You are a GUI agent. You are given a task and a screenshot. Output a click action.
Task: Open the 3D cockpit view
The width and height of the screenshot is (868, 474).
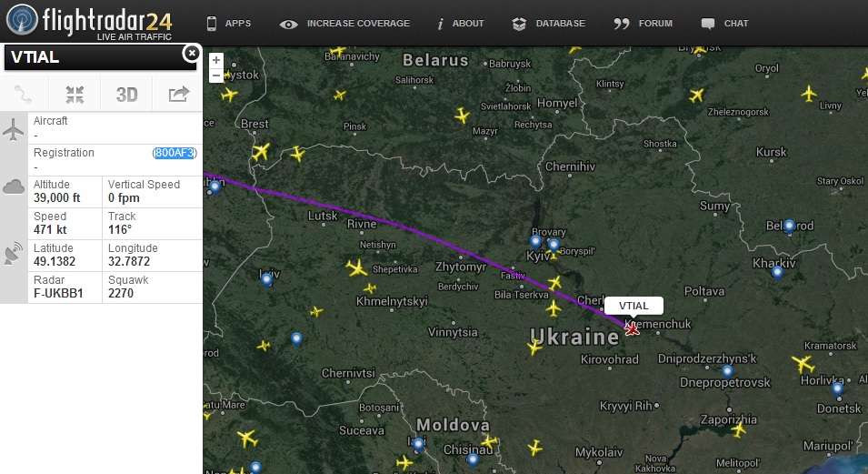click(x=126, y=95)
